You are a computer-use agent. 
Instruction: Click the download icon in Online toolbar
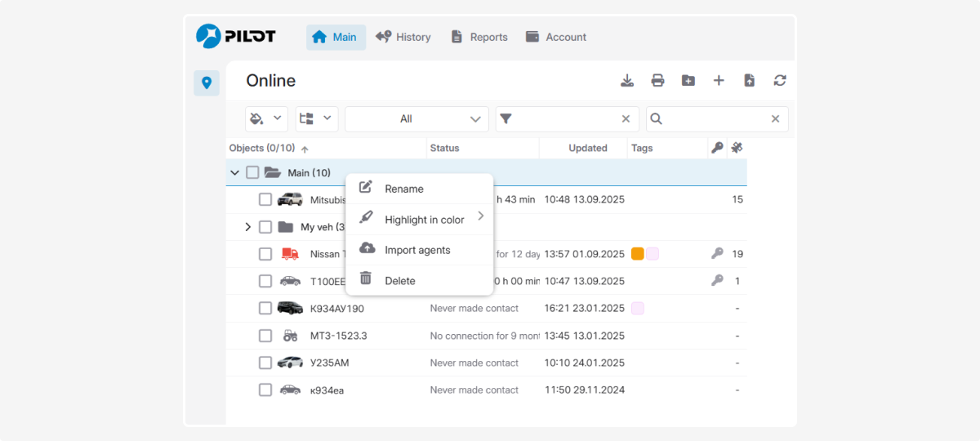point(627,80)
